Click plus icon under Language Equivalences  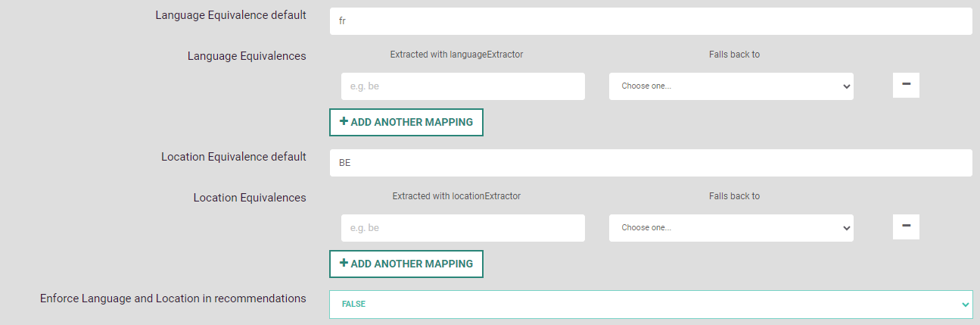[x=344, y=122]
